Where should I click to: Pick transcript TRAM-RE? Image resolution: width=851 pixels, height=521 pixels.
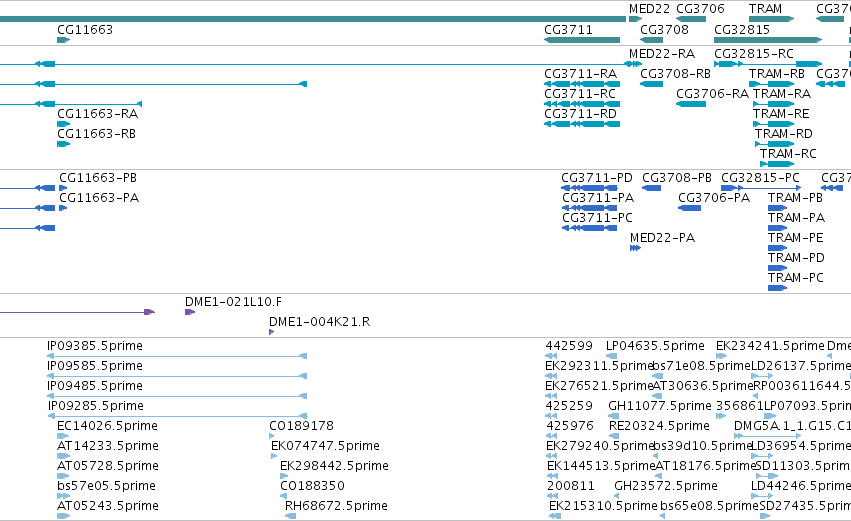click(781, 114)
